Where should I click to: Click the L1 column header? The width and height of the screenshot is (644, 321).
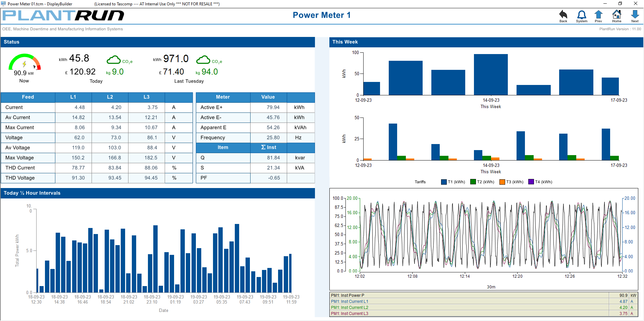pos(73,97)
